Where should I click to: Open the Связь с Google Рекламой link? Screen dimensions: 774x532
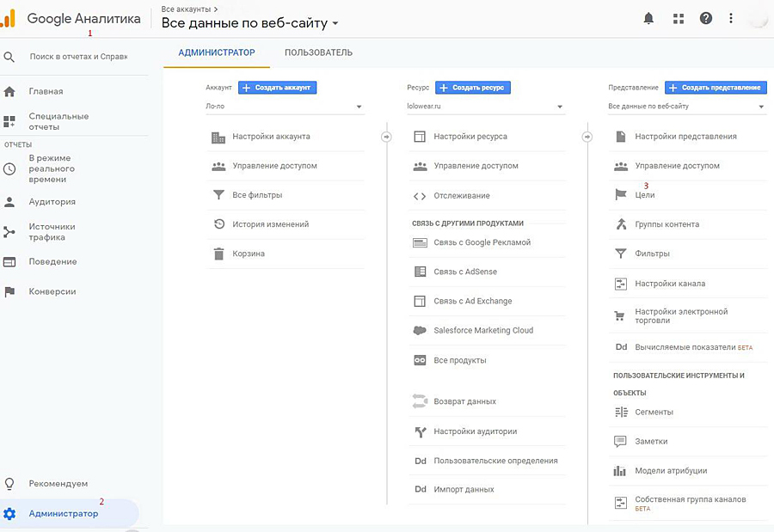click(482, 242)
